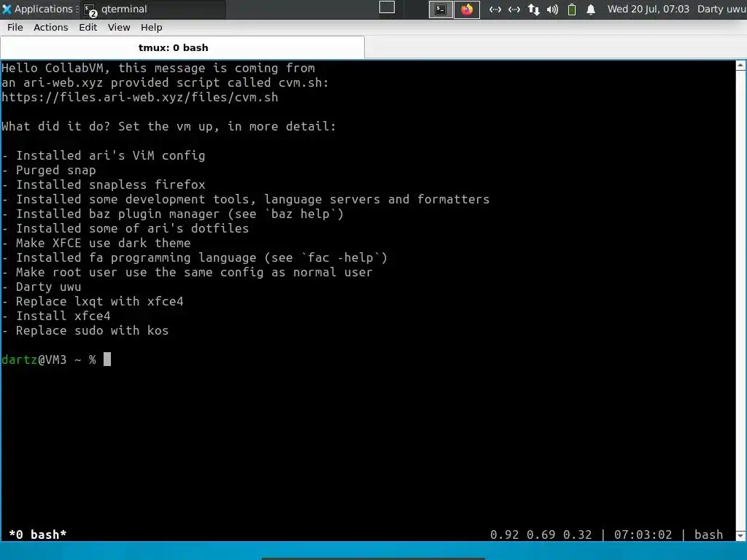Click the clock showing Wed 20 Jul, 07:03
747x560 pixels.
[x=648, y=9]
